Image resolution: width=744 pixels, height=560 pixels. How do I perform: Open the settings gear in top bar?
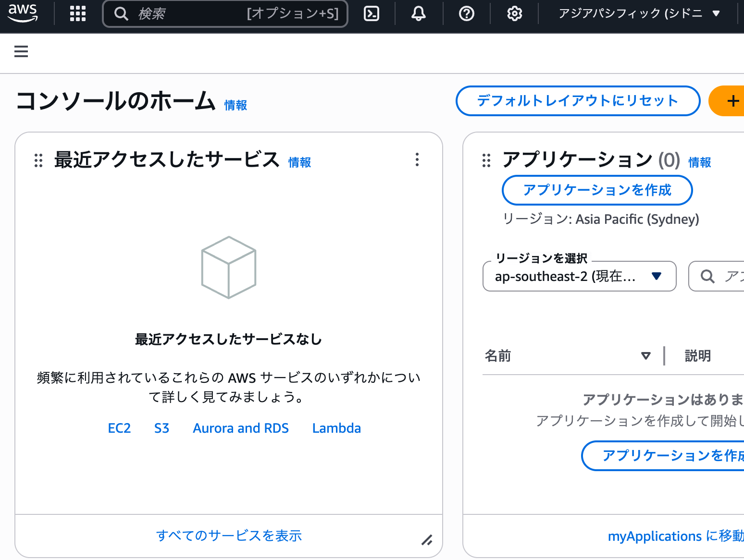[515, 13]
